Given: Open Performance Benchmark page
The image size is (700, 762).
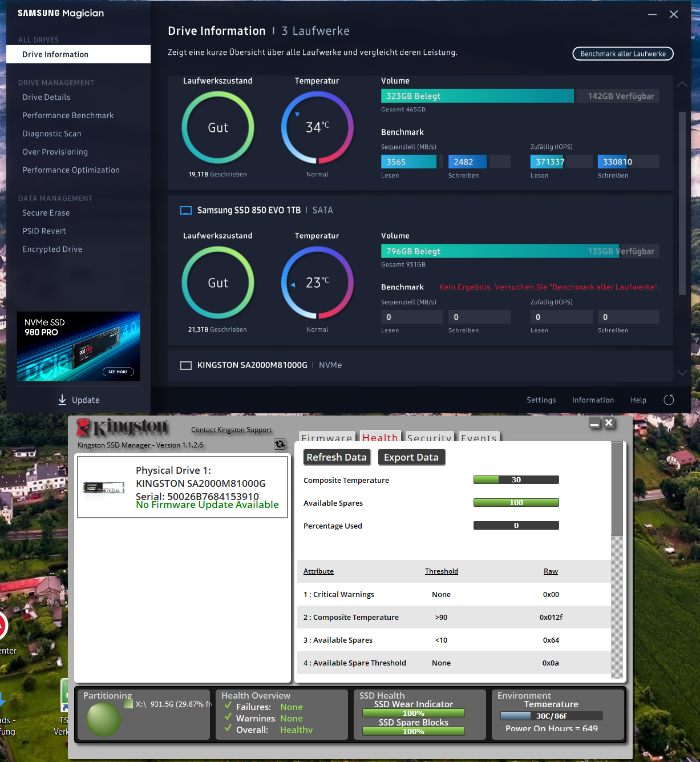Looking at the screenshot, I should [68, 116].
